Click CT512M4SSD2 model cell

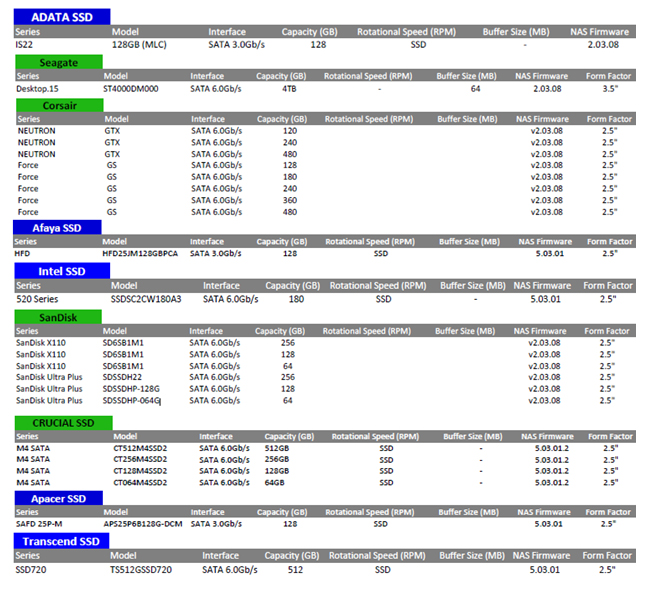tap(140, 448)
